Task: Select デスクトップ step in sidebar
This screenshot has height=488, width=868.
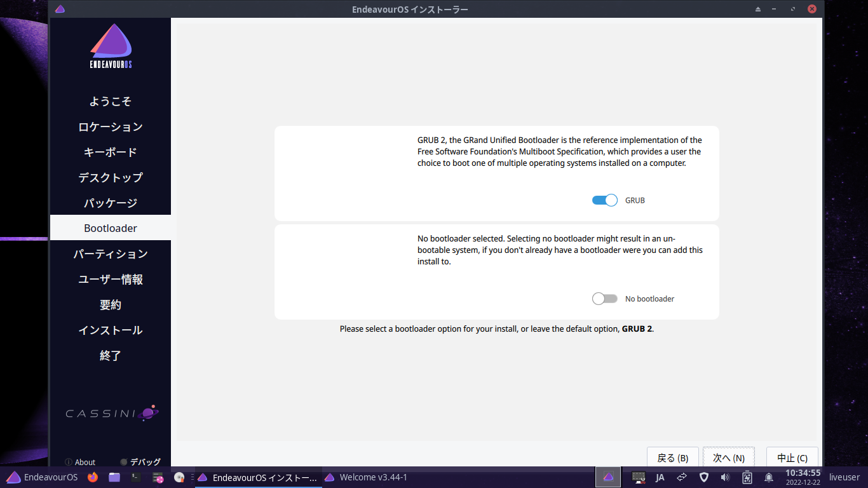Action: click(x=111, y=177)
